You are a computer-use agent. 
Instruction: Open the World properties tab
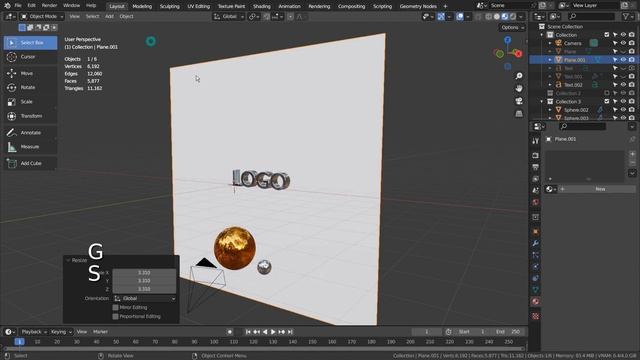click(536, 202)
